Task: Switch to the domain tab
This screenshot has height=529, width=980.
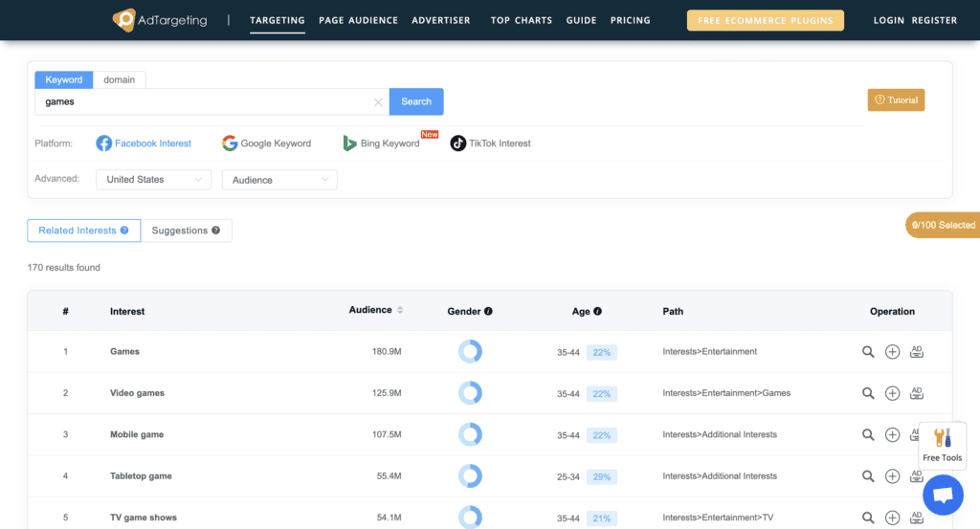Action: (120, 79)
